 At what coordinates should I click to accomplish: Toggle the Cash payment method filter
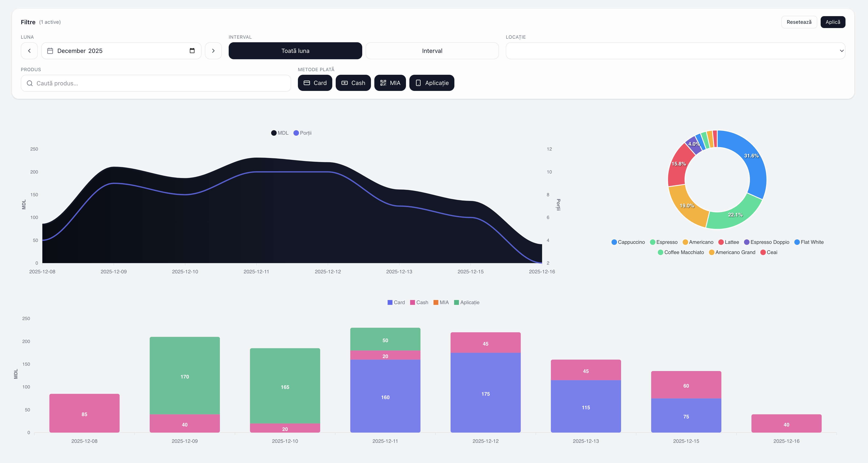click(x=353, y=83)
